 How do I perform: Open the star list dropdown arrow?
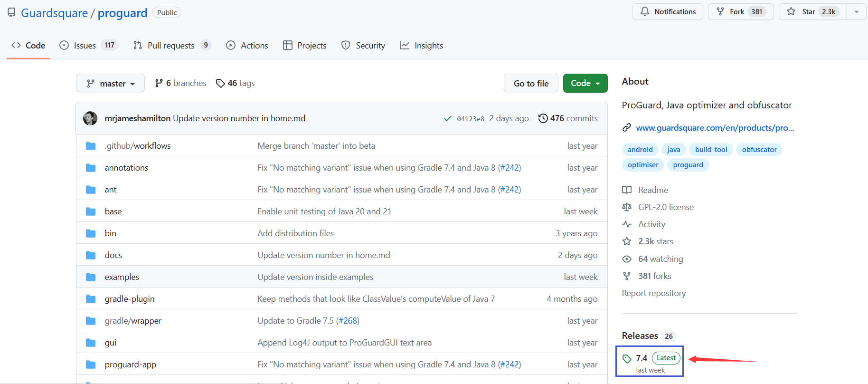click(x=857, y=12)
